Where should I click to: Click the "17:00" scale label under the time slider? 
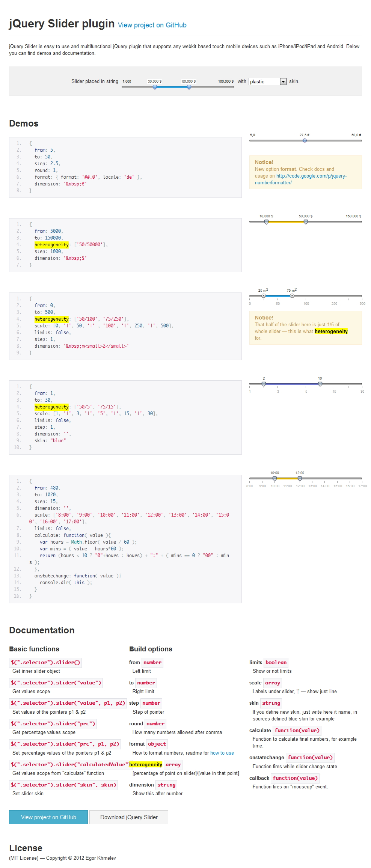[x=362, y=486]
